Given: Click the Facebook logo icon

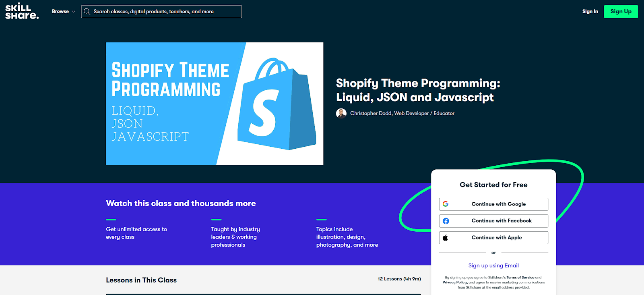Looking at the screenshot, I should click(x=446, y=221).
